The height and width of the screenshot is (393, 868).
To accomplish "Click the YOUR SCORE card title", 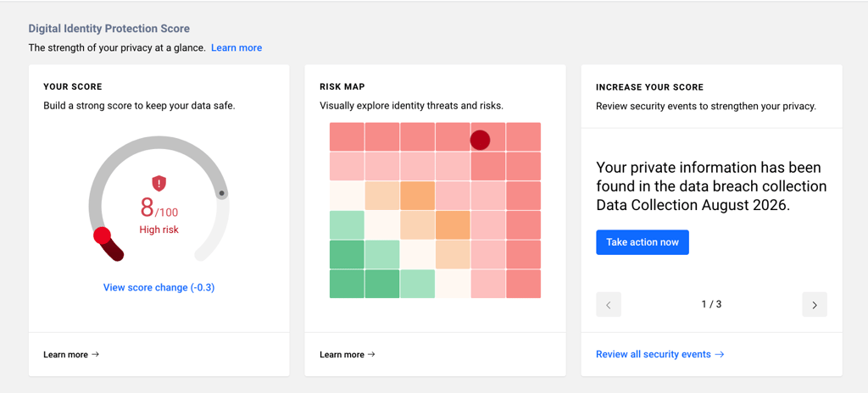I will (73, 87).
